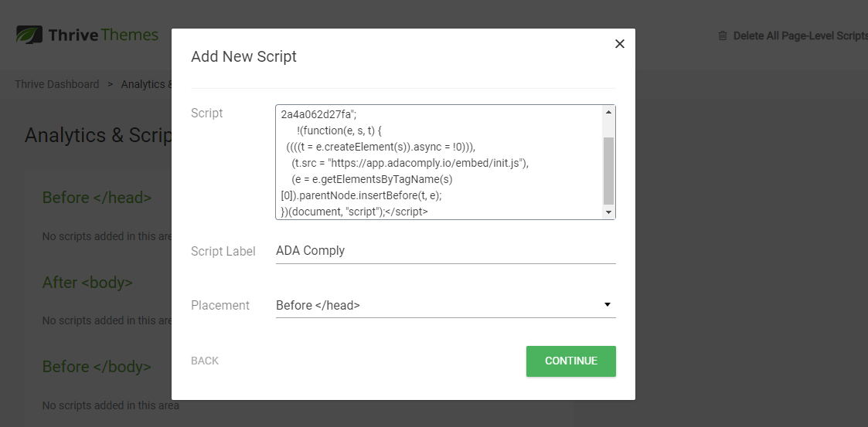Open the Placement dropdown 'Before </head>'
This screenshot has height=427, width=868.
click(x=446, y=305)
